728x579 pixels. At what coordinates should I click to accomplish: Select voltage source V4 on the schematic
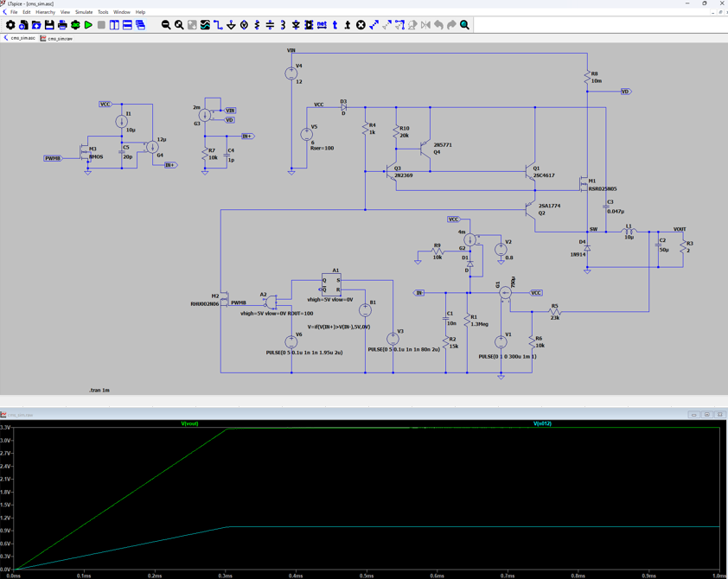pyautogui.click(x=291, y=73)
